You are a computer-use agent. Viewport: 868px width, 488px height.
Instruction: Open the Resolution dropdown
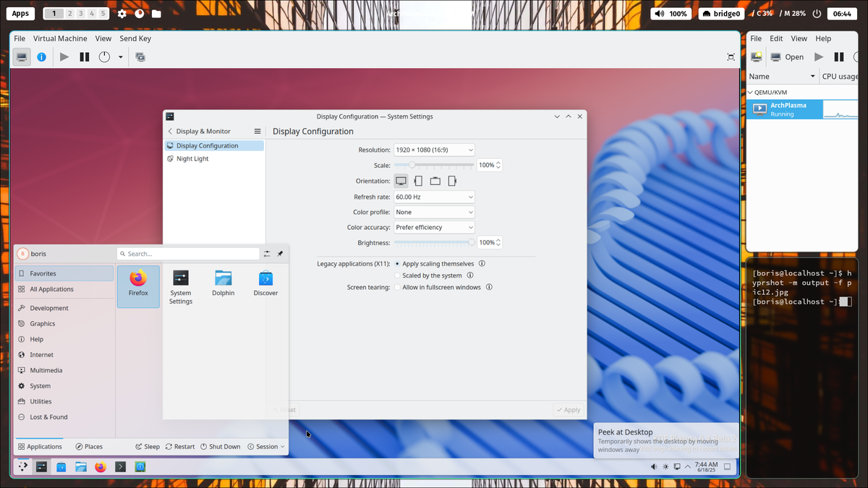434,150
